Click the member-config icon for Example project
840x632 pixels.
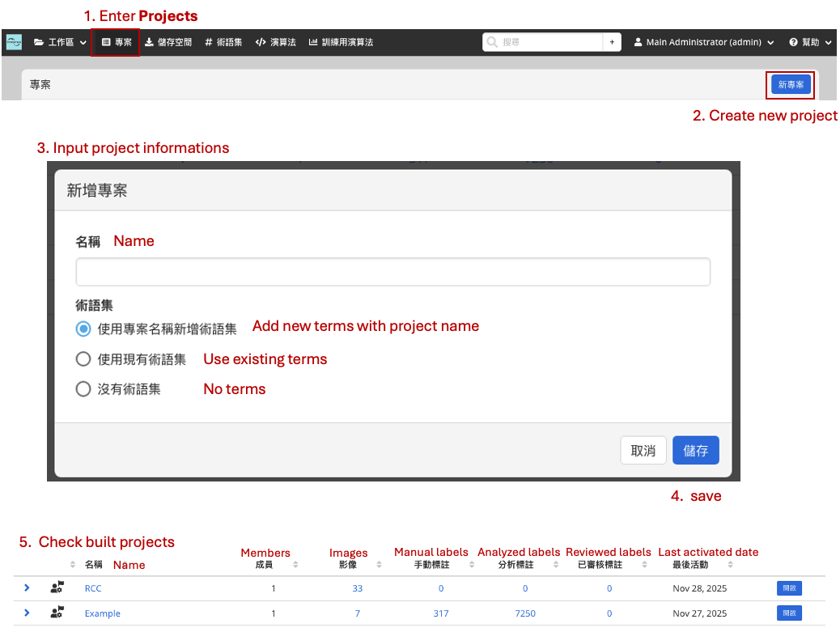pyautogui.click(x=57, y=613)
